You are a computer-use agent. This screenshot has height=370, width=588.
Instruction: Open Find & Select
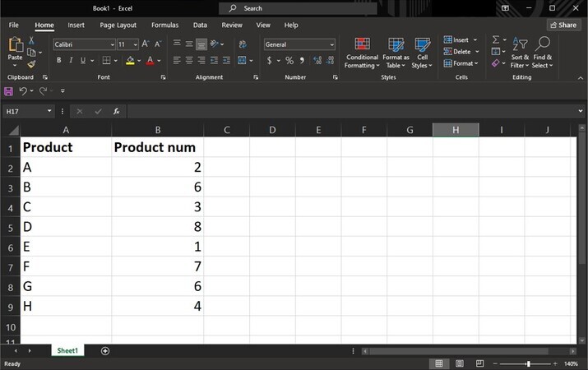click(542, 53)
